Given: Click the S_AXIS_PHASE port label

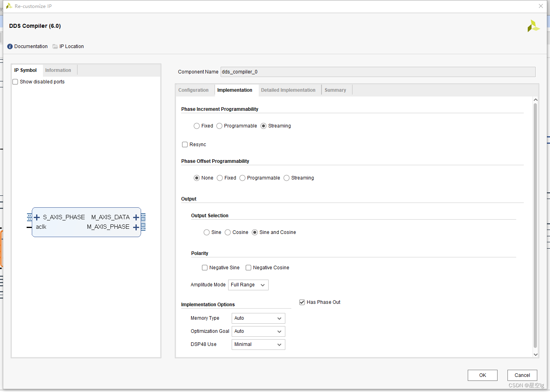Looking at the screenshot, I should coord(64,217).
